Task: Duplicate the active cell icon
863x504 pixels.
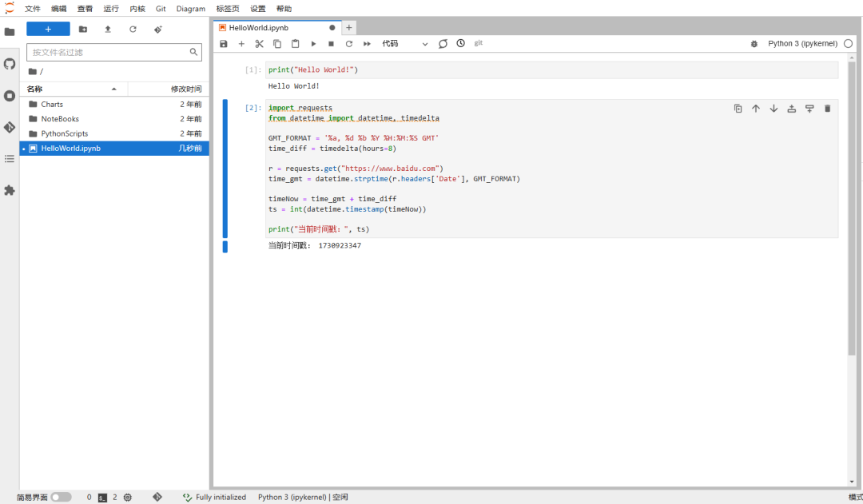Action: coord(738,109)
